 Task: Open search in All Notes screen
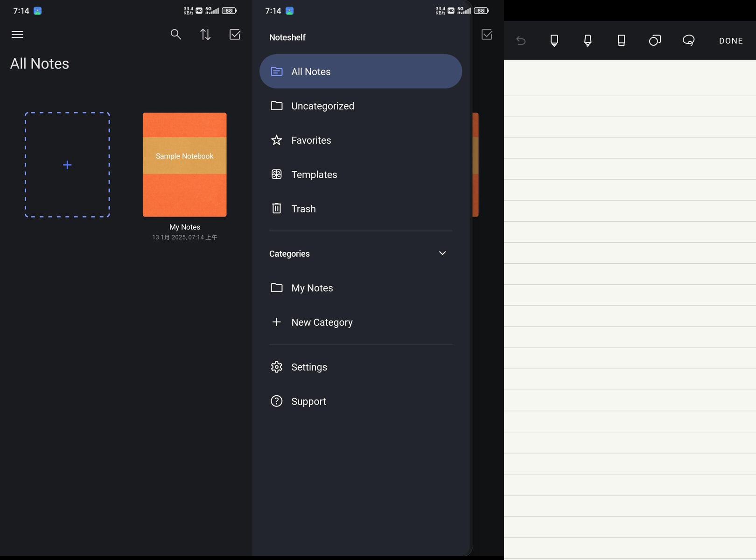tap(176, 35)
